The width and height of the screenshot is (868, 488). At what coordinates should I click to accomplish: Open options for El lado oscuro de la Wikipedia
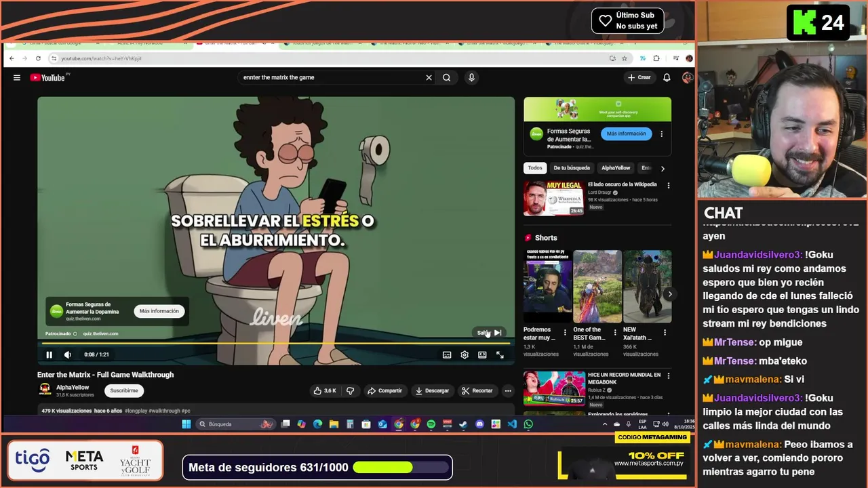(x=669, y=185)
